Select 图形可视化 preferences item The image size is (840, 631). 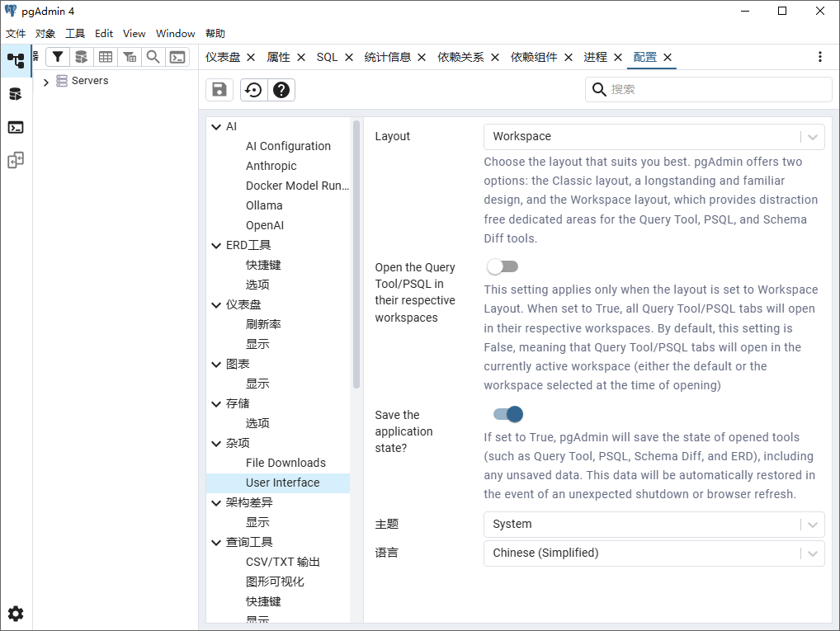click(275, 582)
